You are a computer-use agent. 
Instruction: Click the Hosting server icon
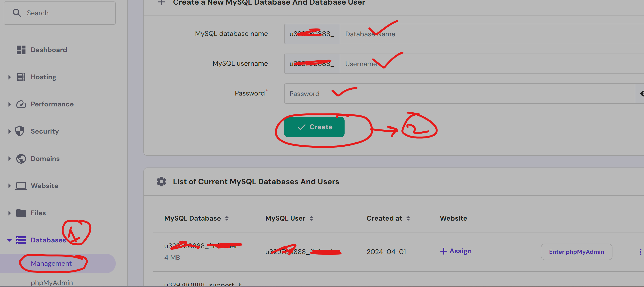click(21, 77)
